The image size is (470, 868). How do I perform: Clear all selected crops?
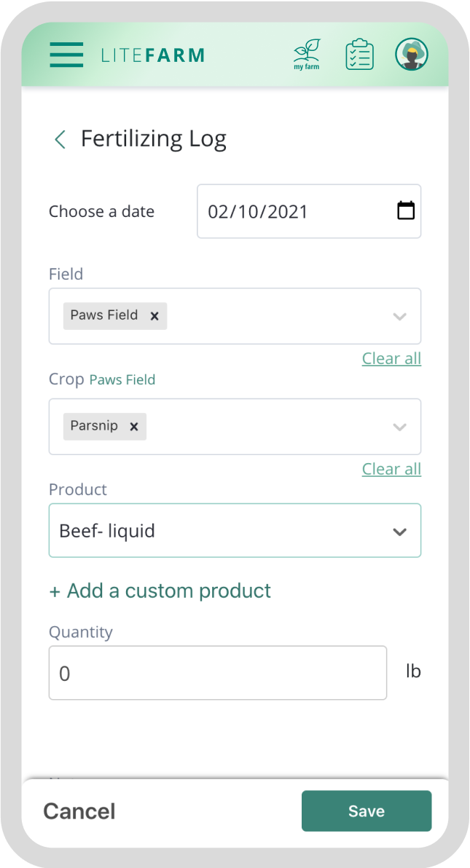(391, 469)
